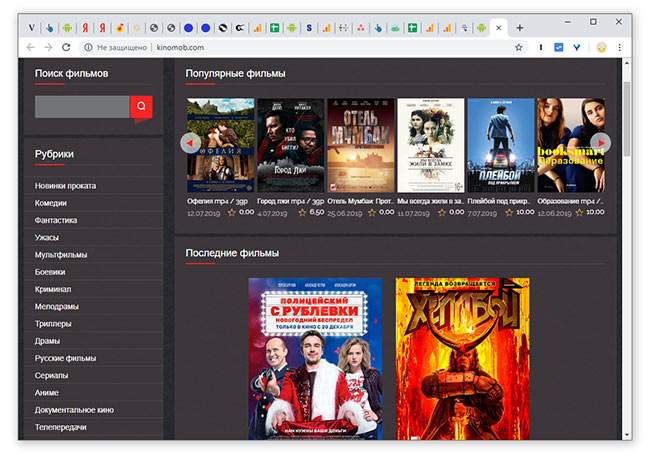Click the star rating under Образование
This screenshot has height=456, width=650.
579,213
